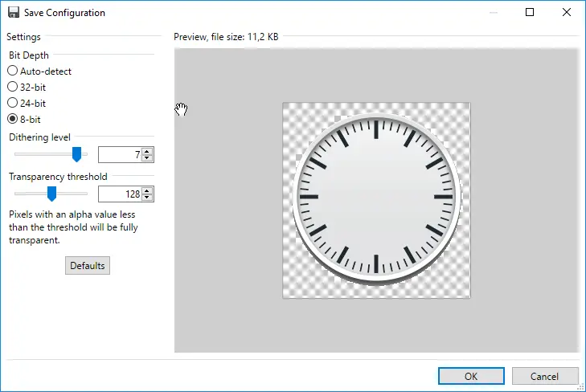
Task: Click the Cancel button
Action: click(x=545, y=376)
